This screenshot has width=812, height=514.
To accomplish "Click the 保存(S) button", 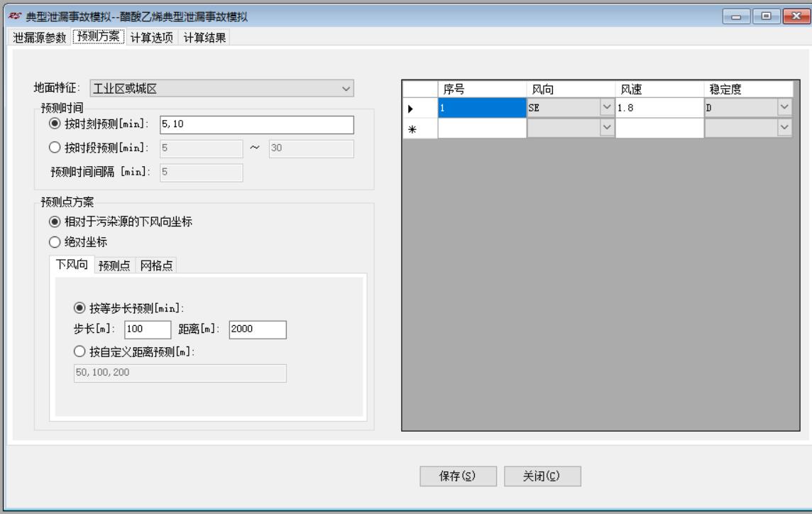I will pos(459,476).
